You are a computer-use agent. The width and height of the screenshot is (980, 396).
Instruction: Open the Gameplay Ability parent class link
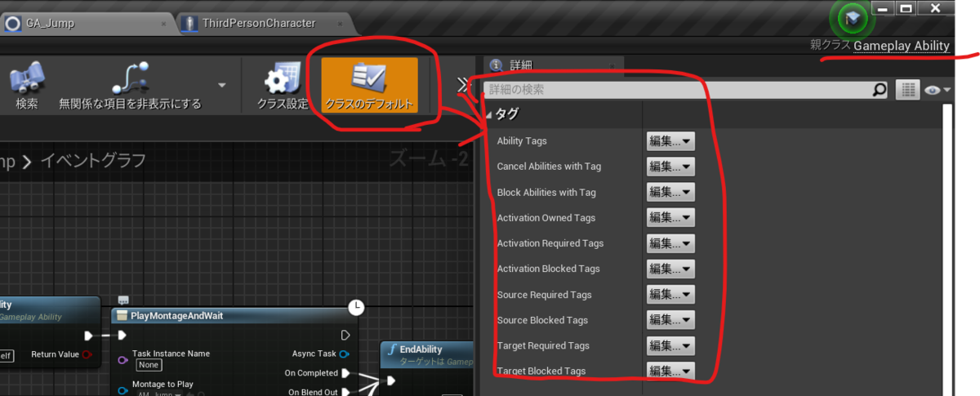click(902, 46)
